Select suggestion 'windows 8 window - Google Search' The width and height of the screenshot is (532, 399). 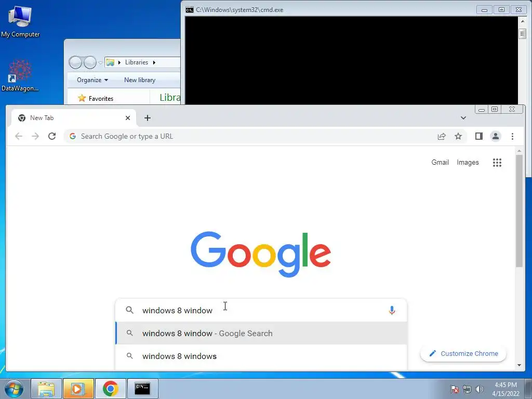click(261, 333)
